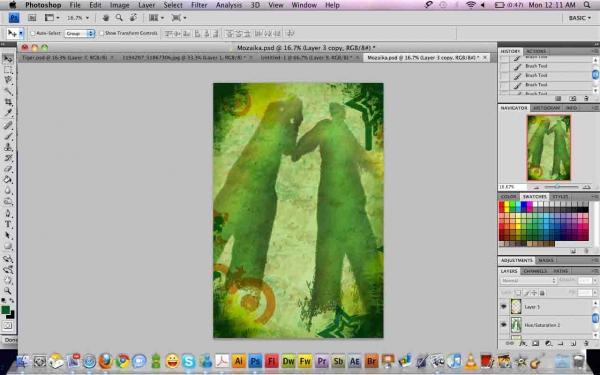Select the Eyedropper tool

(8, 112)
